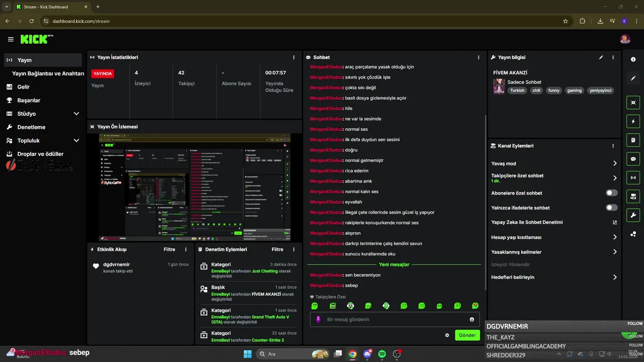Toggle chat panel icon in right rail
Screen dimensions: 644x362
click(x=633, y=159)
